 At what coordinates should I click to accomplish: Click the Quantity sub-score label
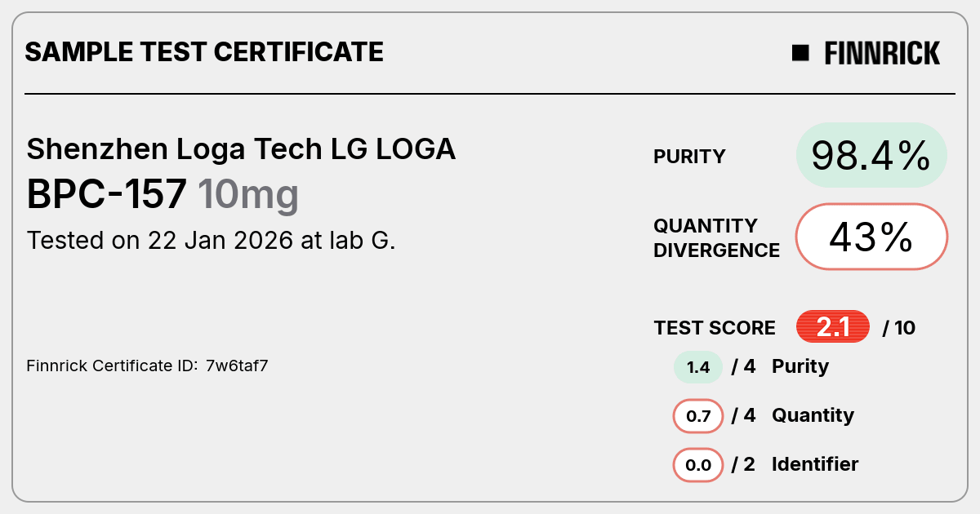[x=813, y=415]
